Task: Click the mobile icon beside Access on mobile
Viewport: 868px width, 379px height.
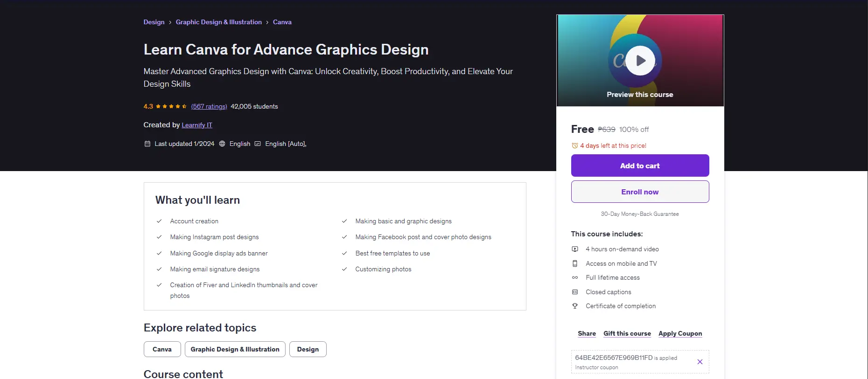Action: tap(575, 263)
